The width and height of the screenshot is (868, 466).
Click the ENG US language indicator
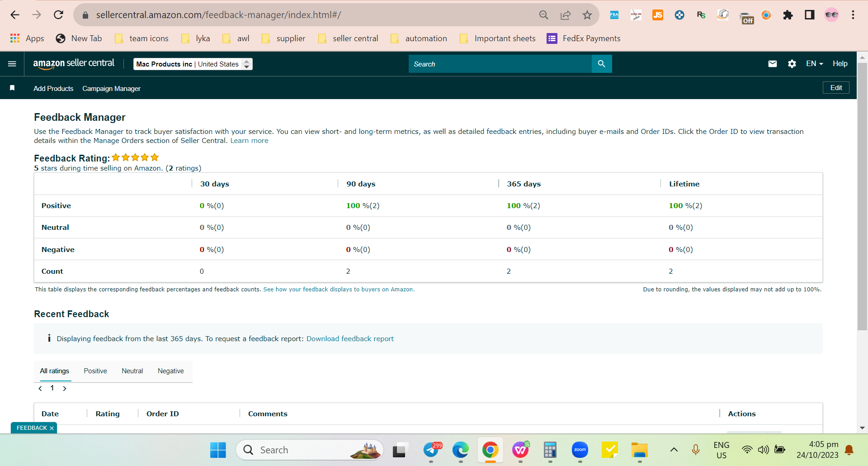pos(722,450)
